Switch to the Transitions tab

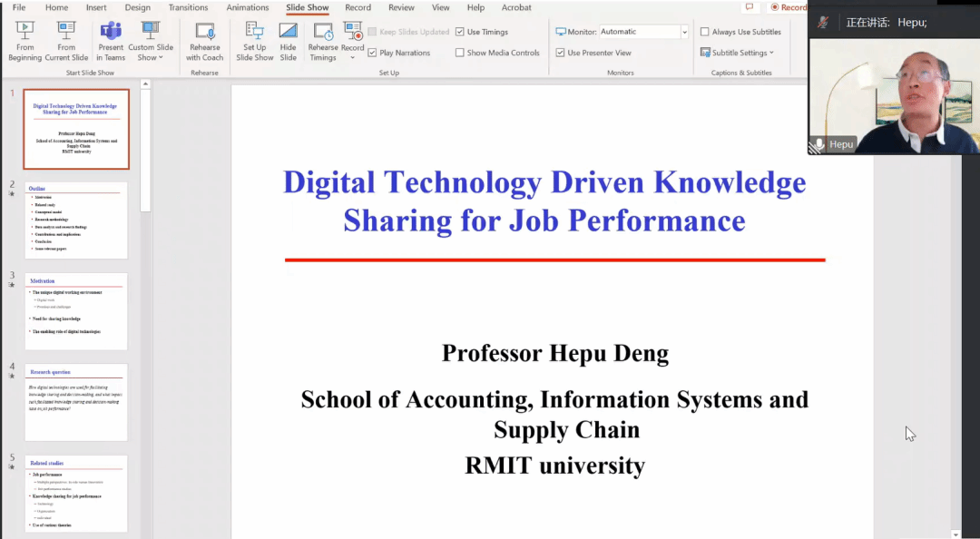click(188, 7)
